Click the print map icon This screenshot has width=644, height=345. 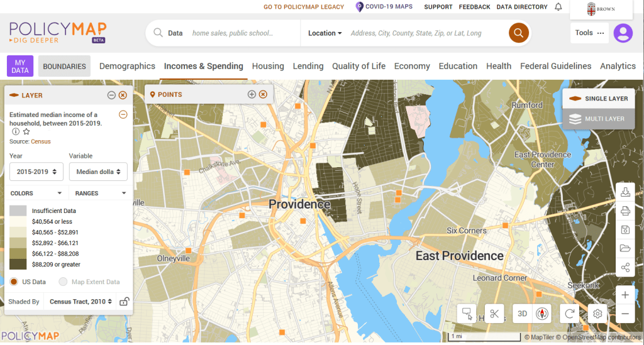coord(625,211)
